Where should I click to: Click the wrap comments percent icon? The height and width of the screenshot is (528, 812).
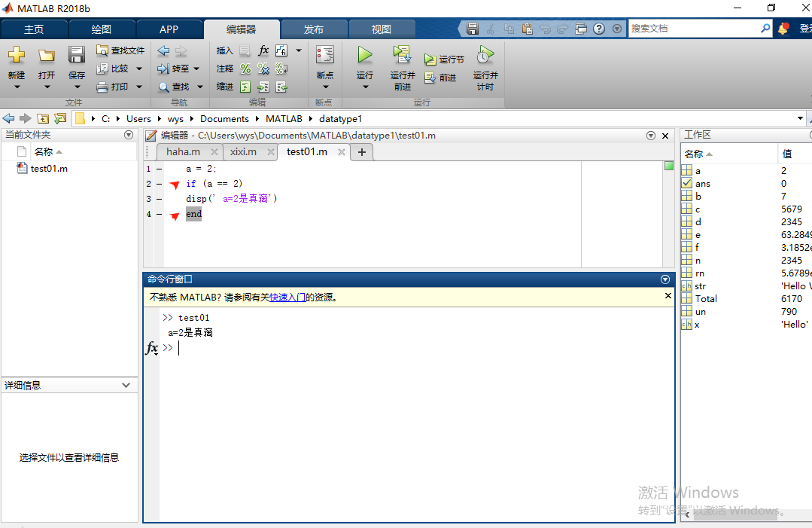click(281, 69)
